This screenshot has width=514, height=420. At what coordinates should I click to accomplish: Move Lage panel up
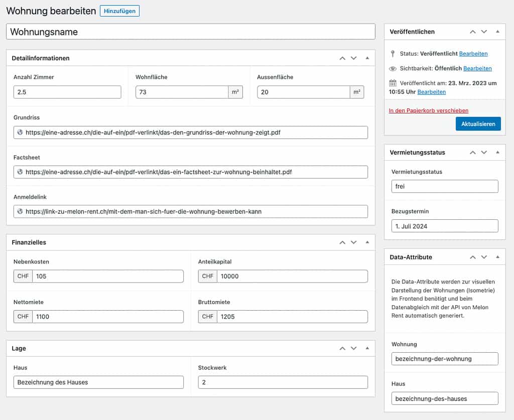click(x=342, y=348)
